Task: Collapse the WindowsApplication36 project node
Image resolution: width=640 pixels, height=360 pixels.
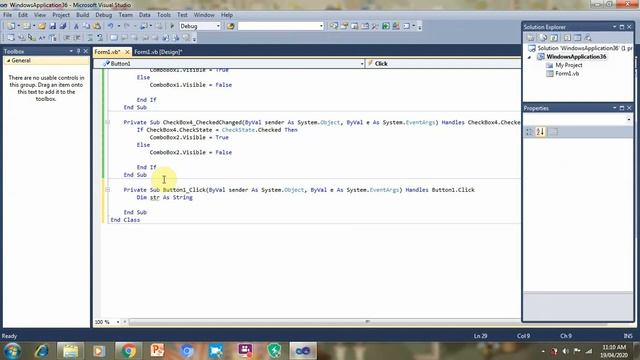Action: (x=529, y=57)
